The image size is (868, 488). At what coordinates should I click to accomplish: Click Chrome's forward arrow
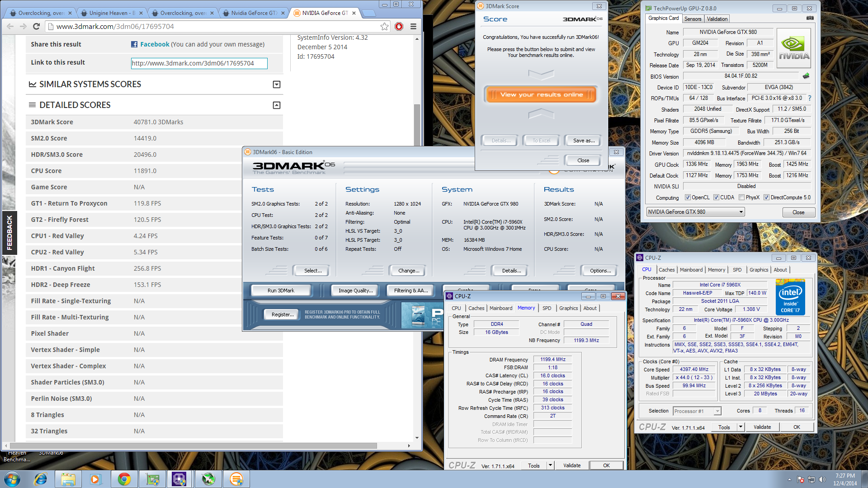click(23, 27)
